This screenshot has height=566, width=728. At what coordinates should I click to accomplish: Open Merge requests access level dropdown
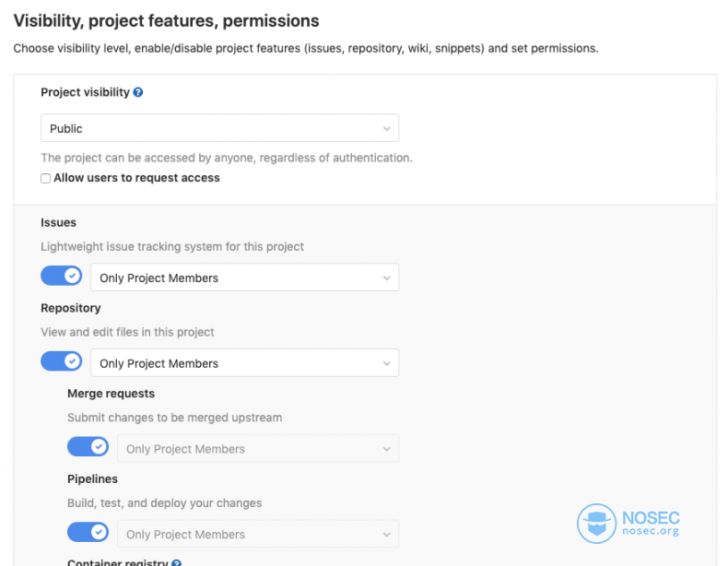coord(258,448)
